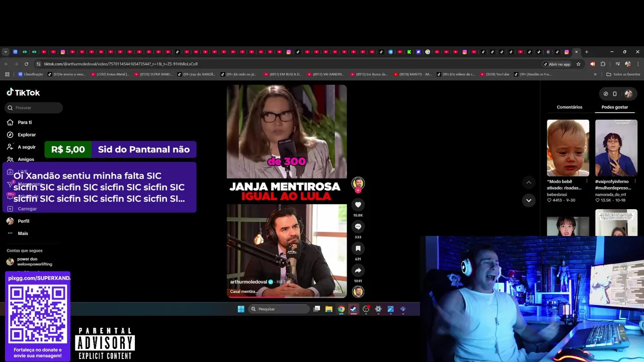Bookmark this page with the star icon
Screen dimensions: 644x362
tap(579, 64)
